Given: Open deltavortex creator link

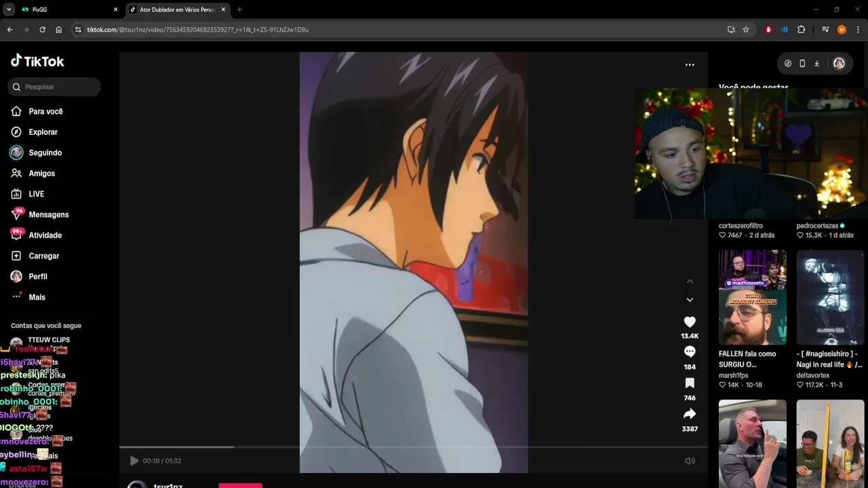Looking at the screenshot, I should [x=813, y=375].
